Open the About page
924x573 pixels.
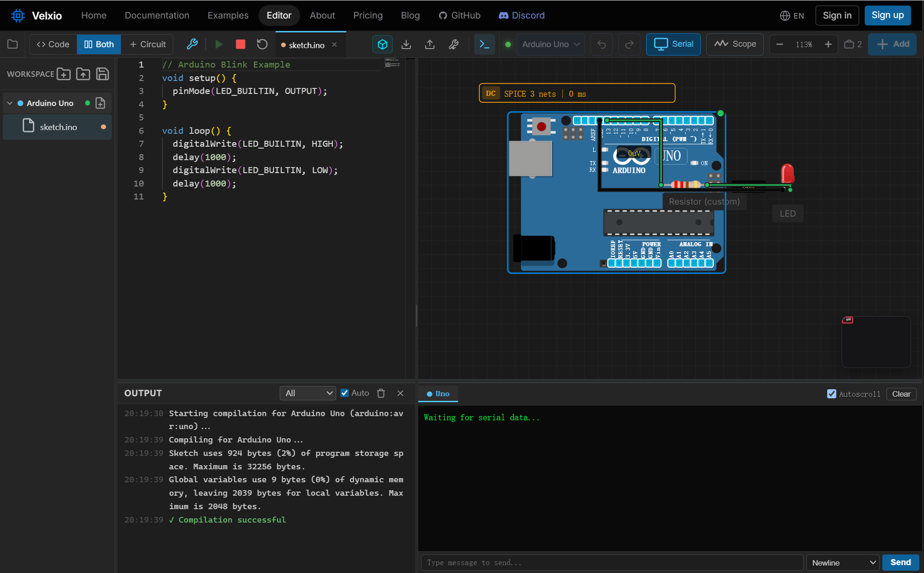pyautogui.click(x=322, y=15)
